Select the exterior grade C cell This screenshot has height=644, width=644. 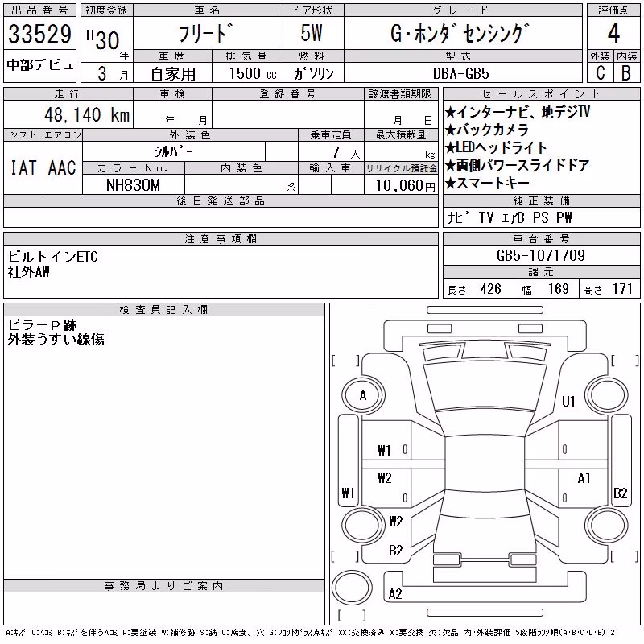600,73
